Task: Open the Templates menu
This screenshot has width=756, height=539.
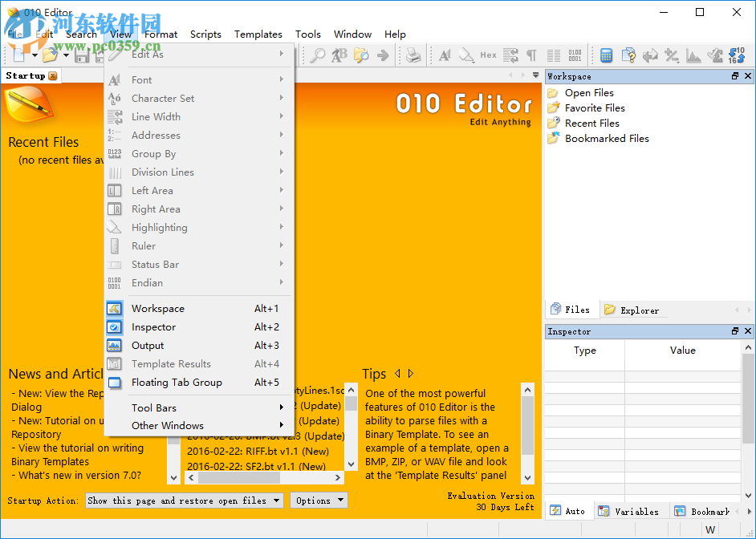Action: pyautogui.click(x=258, y=34)
